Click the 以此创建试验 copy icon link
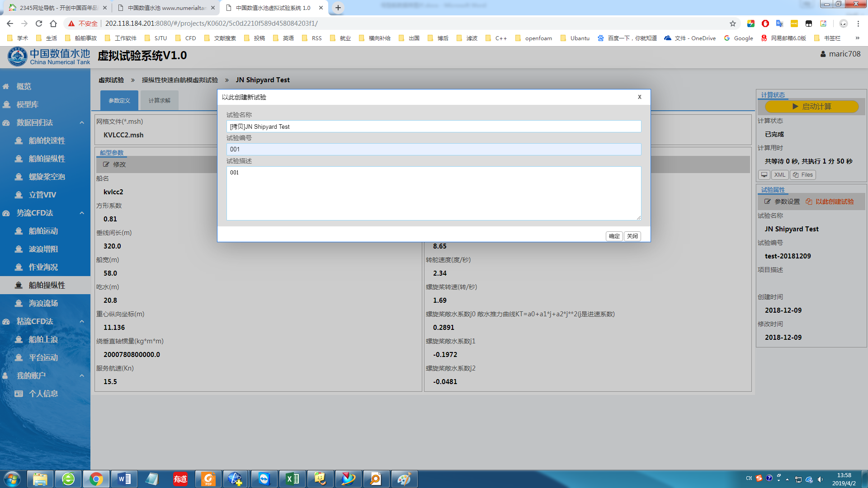This screenshot has width=868, height=488. 809,202
